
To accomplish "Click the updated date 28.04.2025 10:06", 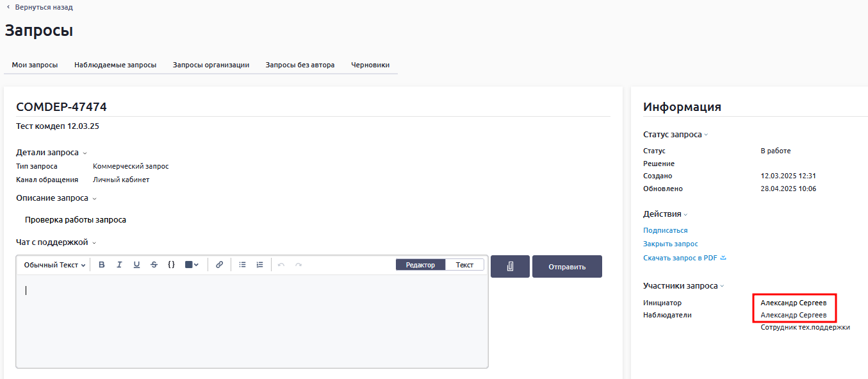I will pos(788,189).
